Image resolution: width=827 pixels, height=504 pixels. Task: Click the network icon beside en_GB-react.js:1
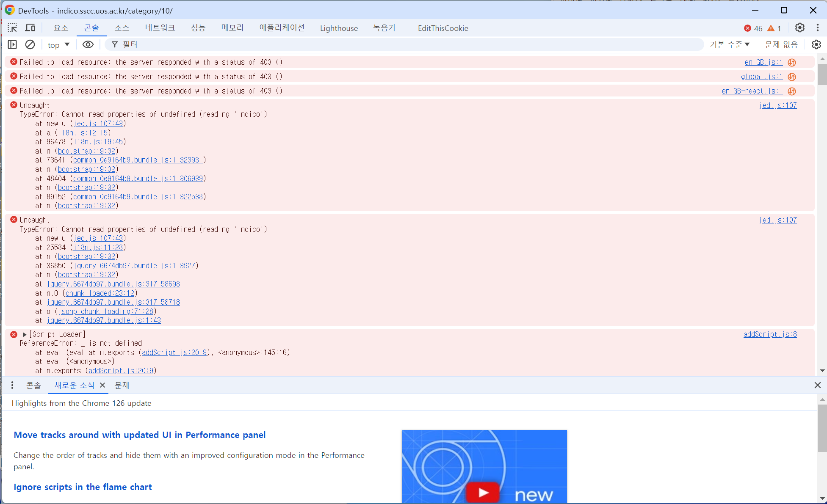[792, 91]
